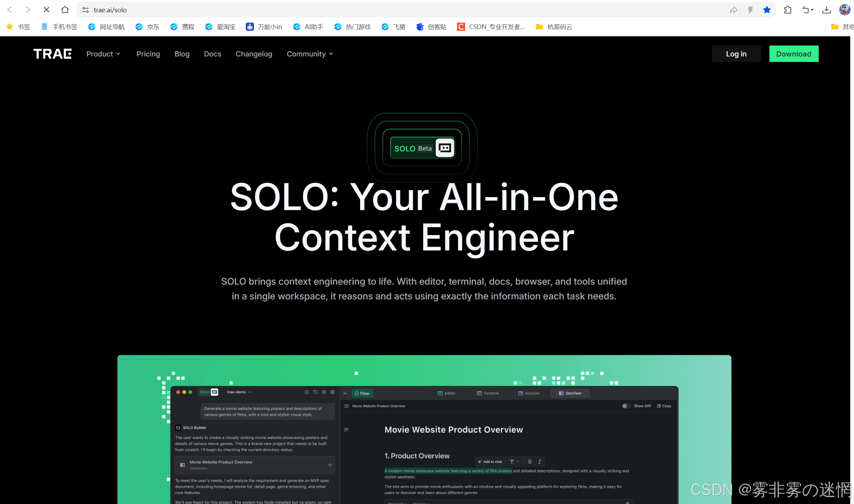The height and width of the screenshot is (504, 854).
Task: Open the undo history dropdown arrow
Action: pyautogui.click(x=812, y=10)
